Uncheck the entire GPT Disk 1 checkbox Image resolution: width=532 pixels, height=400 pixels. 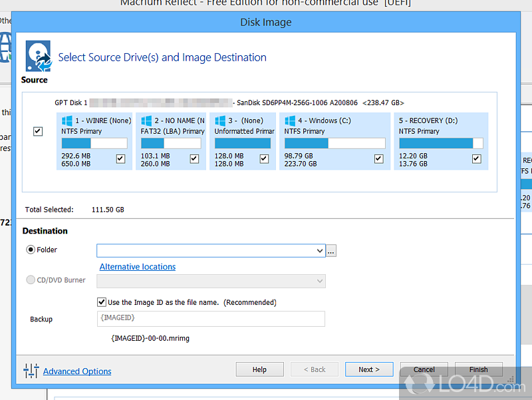[38, 132]
